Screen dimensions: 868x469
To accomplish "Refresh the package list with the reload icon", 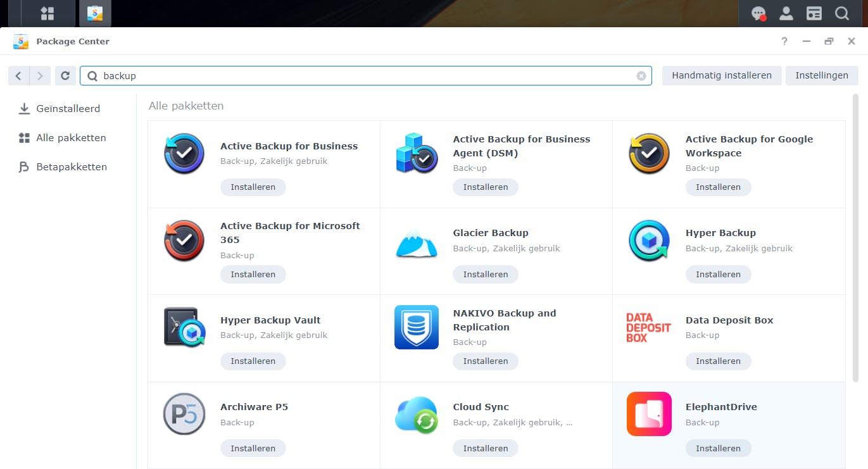I will (65, 75).
